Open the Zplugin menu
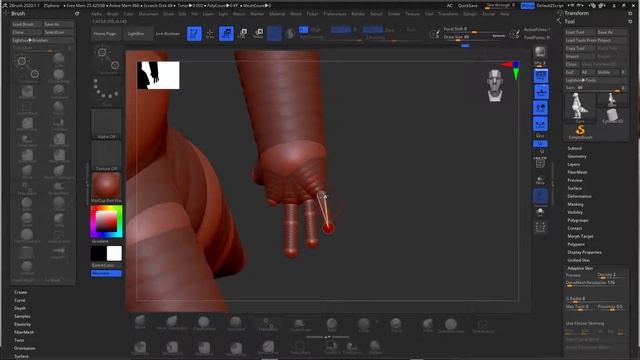The height and width of the screenshot is (360, 640). (x=470, y=14)
